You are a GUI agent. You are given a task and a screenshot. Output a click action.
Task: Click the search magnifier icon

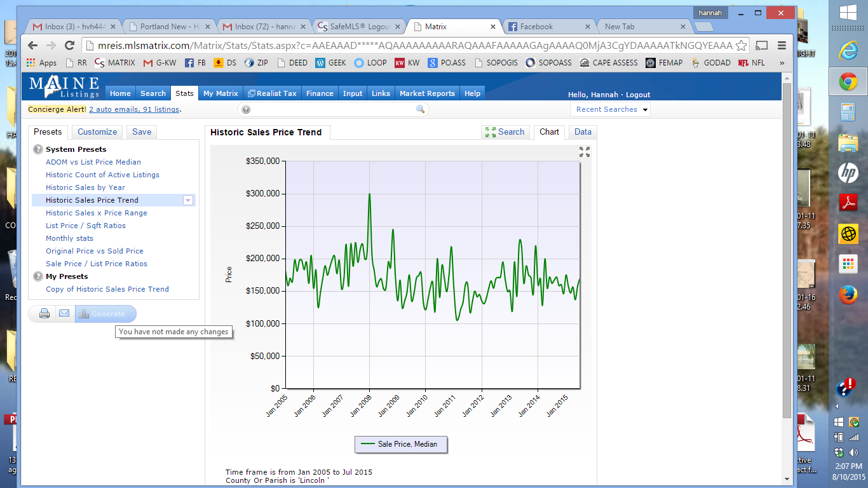click(x=420, y=110)
